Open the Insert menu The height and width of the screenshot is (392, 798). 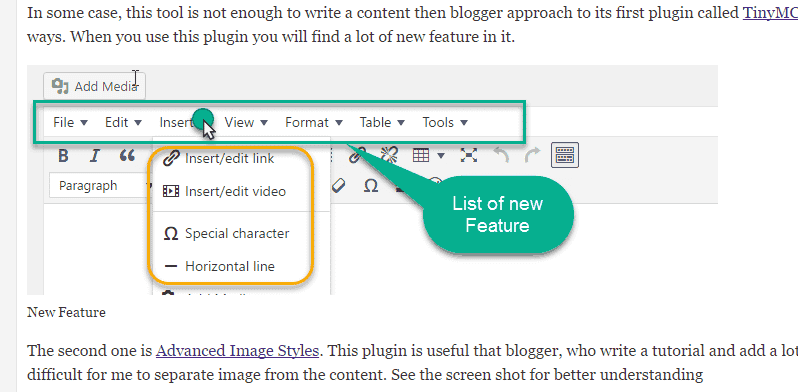click(183, 122)
